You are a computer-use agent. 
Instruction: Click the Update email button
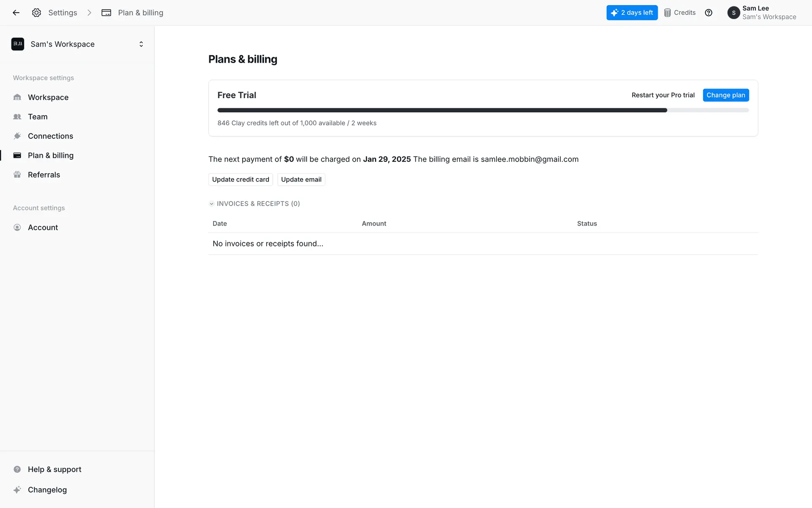tap(301, 179)
